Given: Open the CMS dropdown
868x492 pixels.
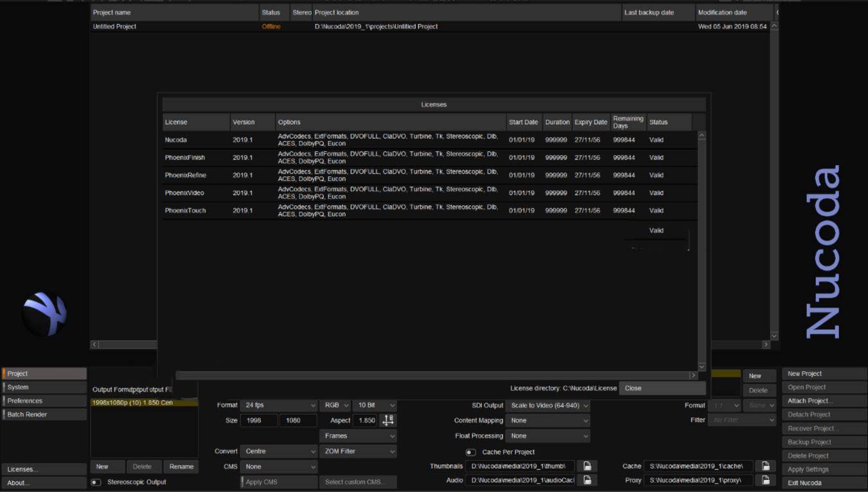Looking at the screenshot, I should [x=279, y=467].
